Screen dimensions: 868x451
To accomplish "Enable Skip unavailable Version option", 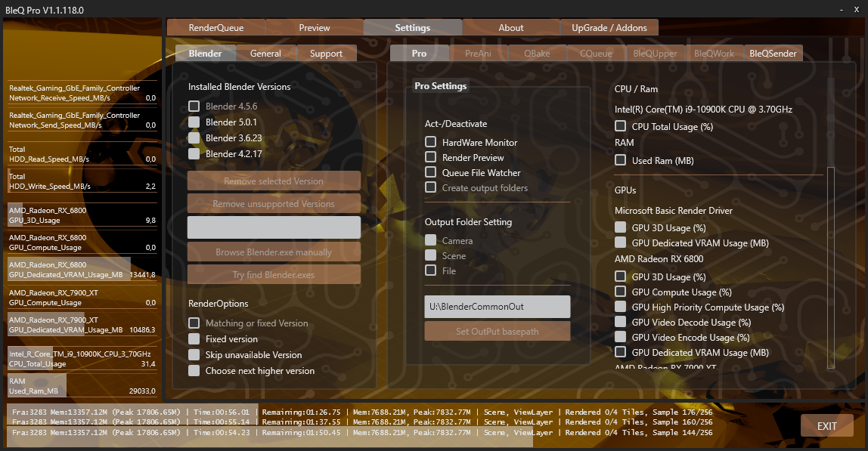I will [x=194, y=355].
